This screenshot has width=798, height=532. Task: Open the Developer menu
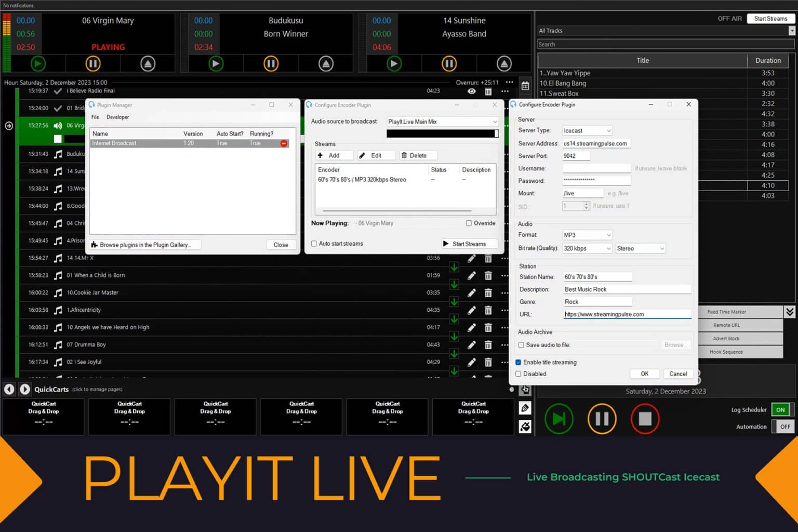coord(117,117)
